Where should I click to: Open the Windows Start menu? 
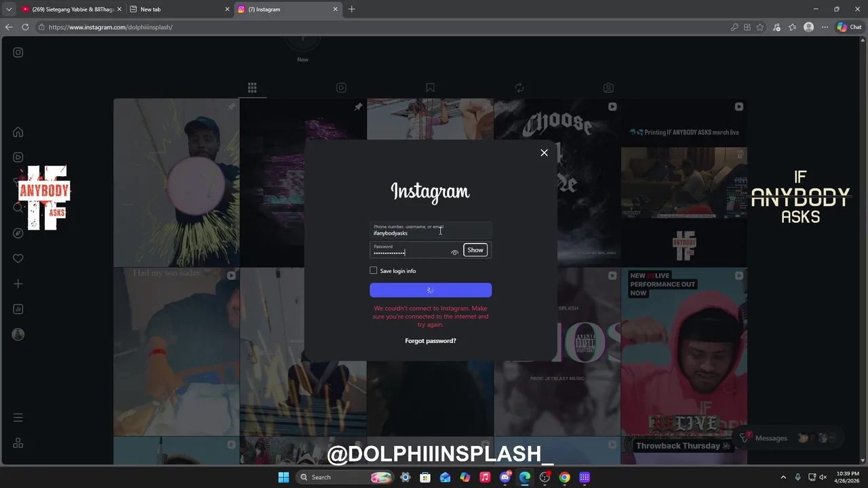(283, 477)
